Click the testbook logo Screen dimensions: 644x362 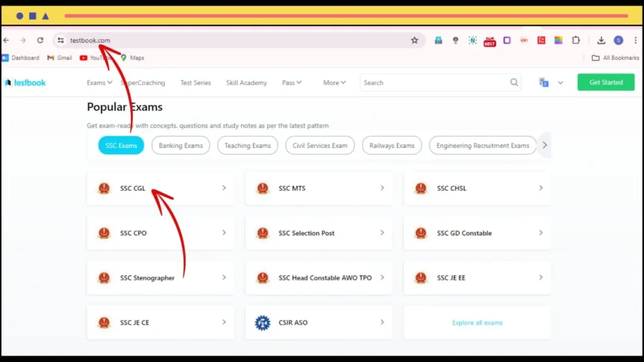[x=25, y=82]
